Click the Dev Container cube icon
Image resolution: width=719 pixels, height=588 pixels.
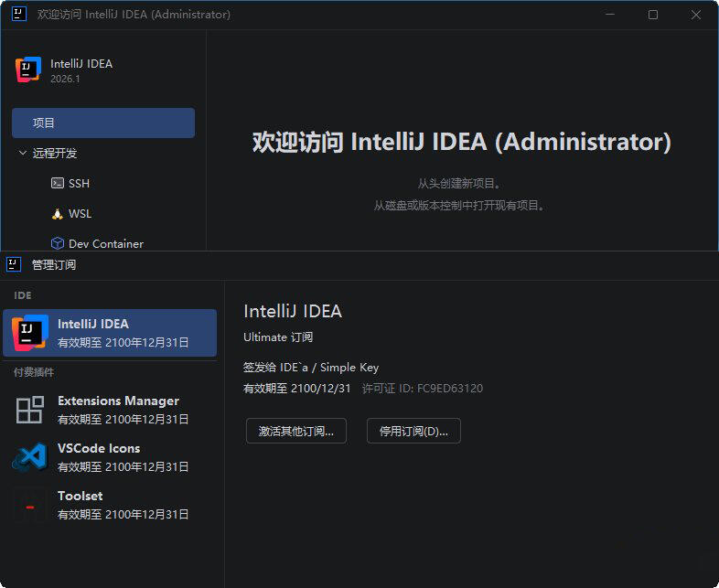click(58, 243)
